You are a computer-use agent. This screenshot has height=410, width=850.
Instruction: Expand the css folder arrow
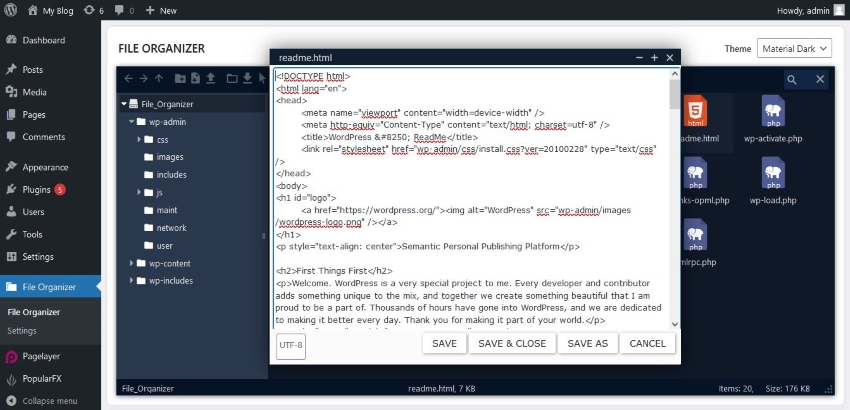pos(139,139)
